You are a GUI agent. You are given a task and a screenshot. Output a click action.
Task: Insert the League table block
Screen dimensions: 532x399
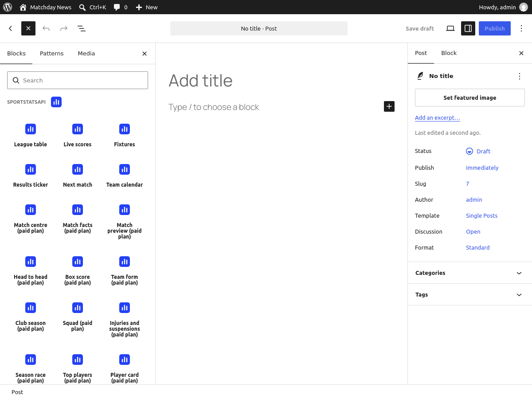click(31, 135)
